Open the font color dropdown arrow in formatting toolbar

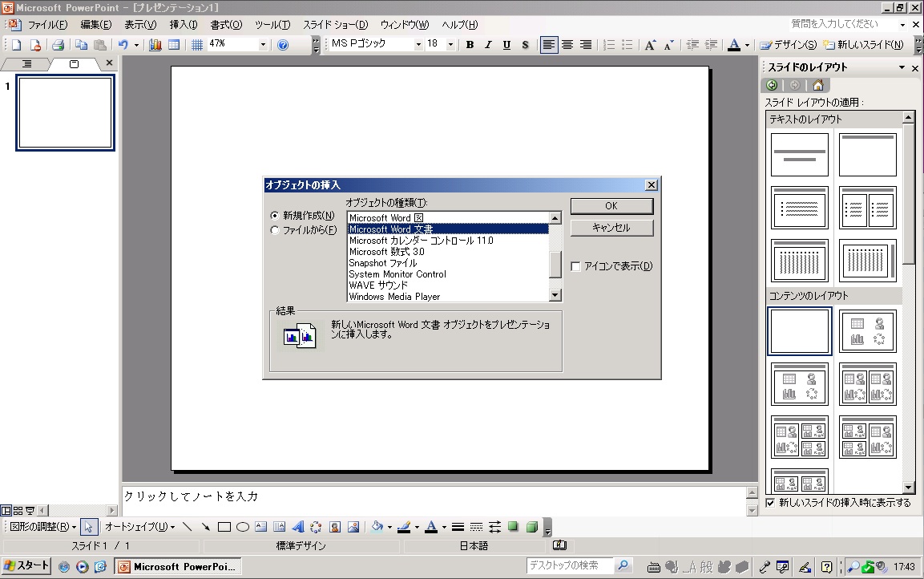tap(747, 45)
